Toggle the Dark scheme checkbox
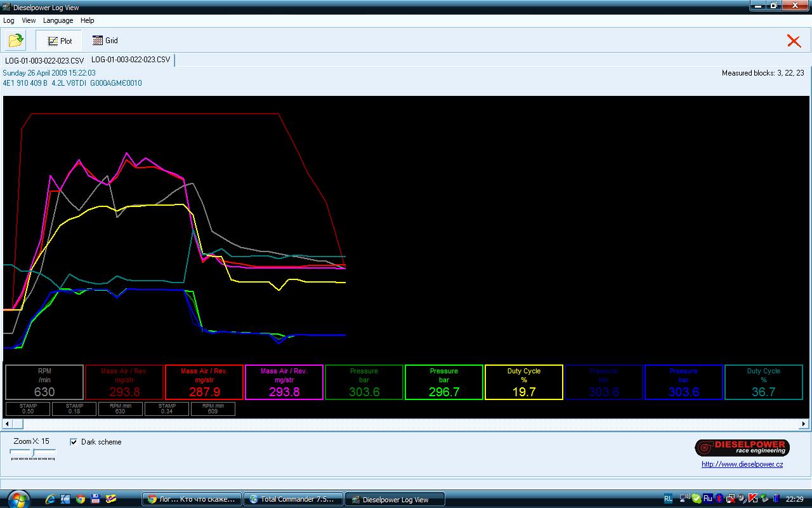The width and height of the screenshot is (812, 508). point(74,442)
